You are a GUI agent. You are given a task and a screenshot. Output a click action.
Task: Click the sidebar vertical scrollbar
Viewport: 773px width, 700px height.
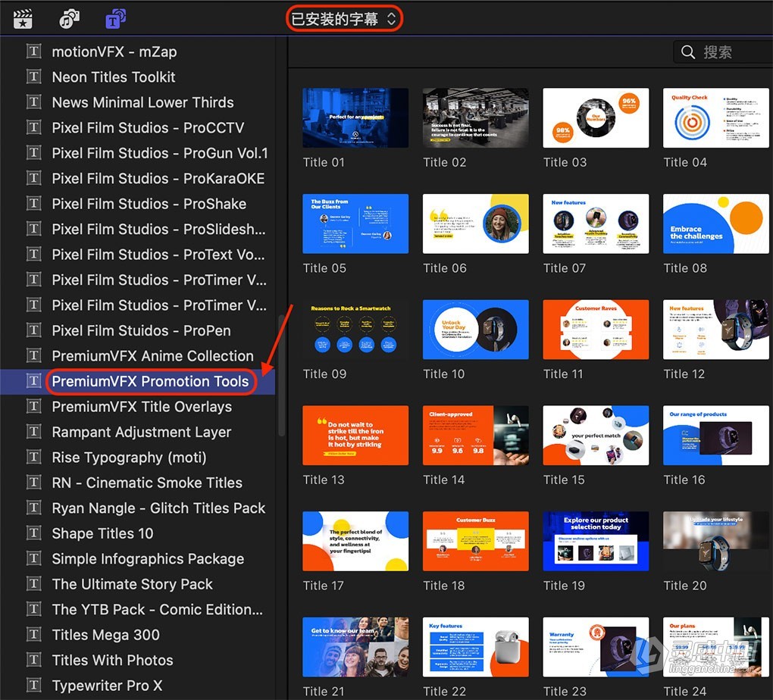[281, 375]
